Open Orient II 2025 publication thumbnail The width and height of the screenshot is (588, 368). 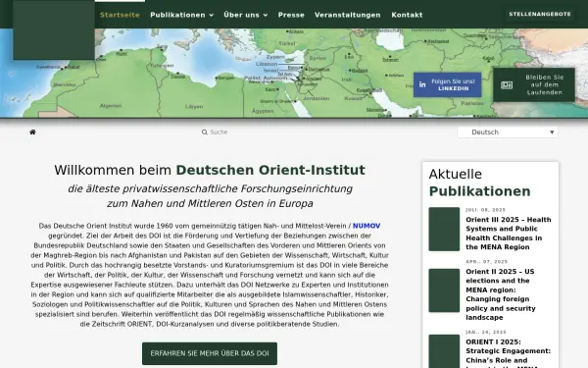pos(444,290)
